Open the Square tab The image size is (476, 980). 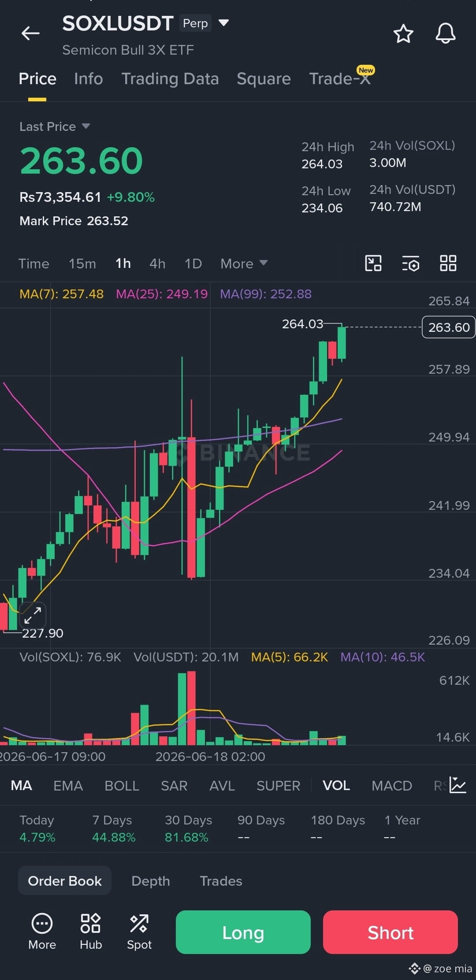point(264,78)
